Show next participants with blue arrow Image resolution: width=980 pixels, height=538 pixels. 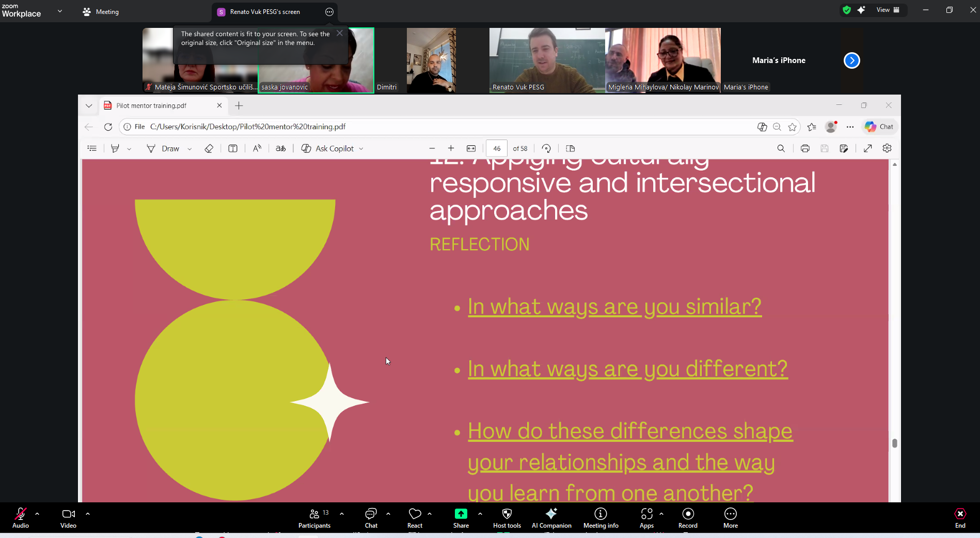[851, 60]
